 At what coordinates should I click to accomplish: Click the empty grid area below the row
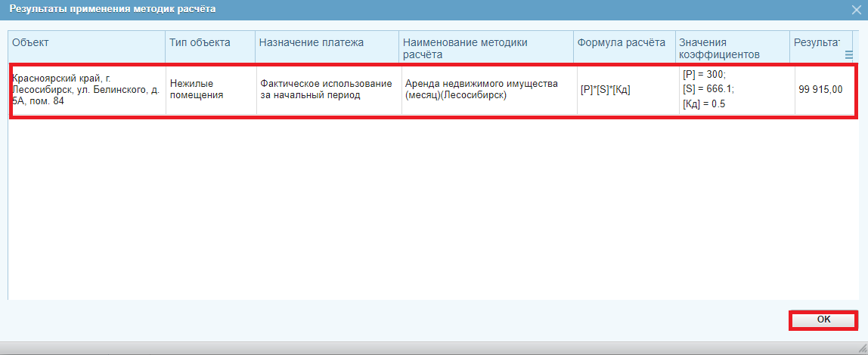tap(431, 211)
